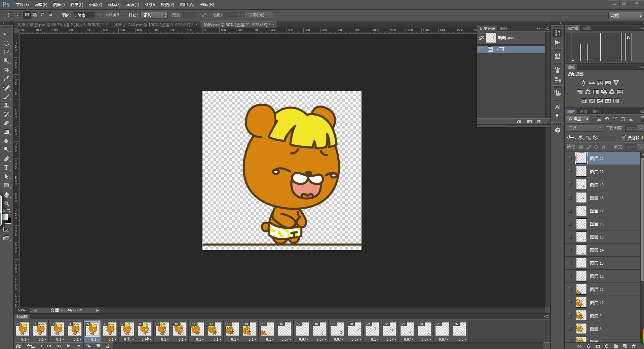This screenshot has width=644, height=349.
Task: Open the 图层(L) menu
Action: [x=77, y=5]
